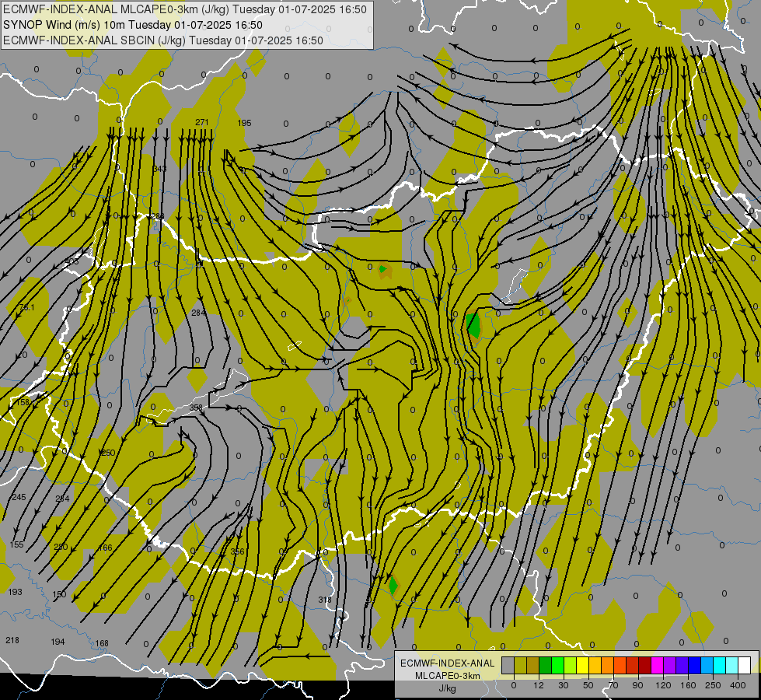Click the map value 158
The image size is (761, 700).
pos(23,402)
